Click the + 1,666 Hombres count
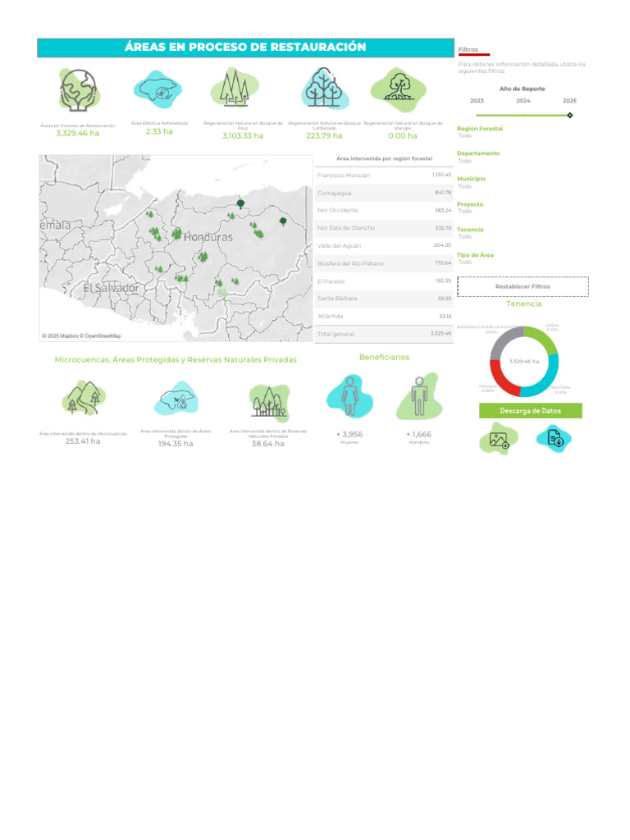 pos(419,434)
